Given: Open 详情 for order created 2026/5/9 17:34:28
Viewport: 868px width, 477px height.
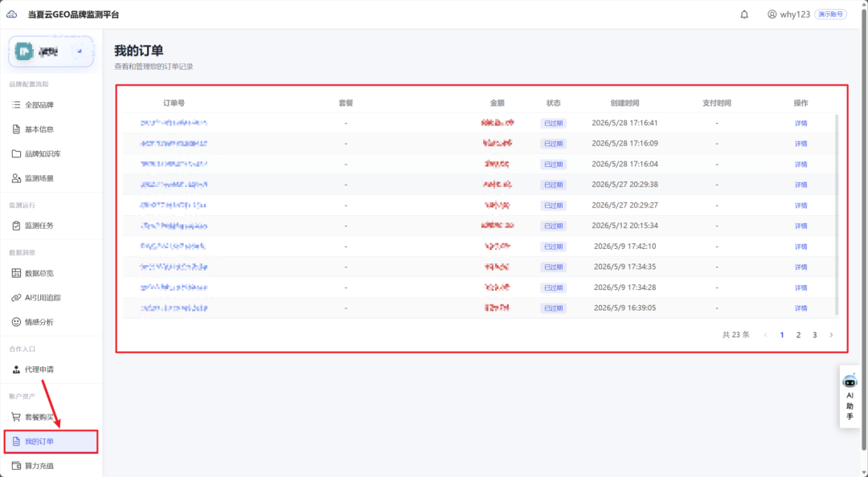Looking at the screenshot, I should [800, 287].
